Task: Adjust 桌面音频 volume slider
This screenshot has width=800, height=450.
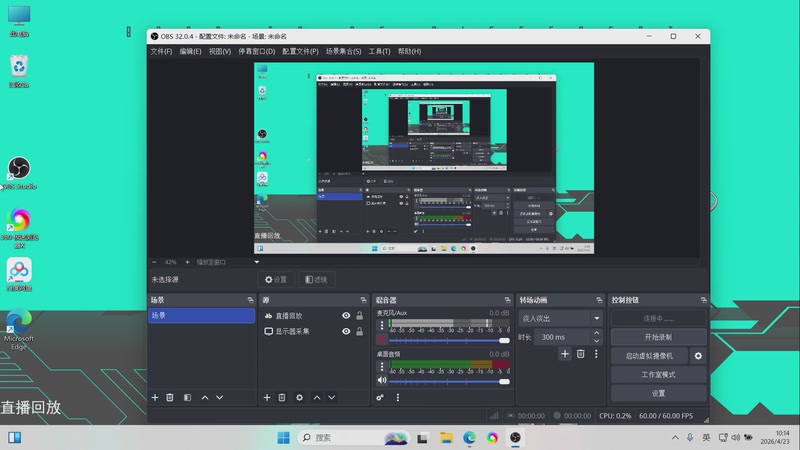Action: 449,381
